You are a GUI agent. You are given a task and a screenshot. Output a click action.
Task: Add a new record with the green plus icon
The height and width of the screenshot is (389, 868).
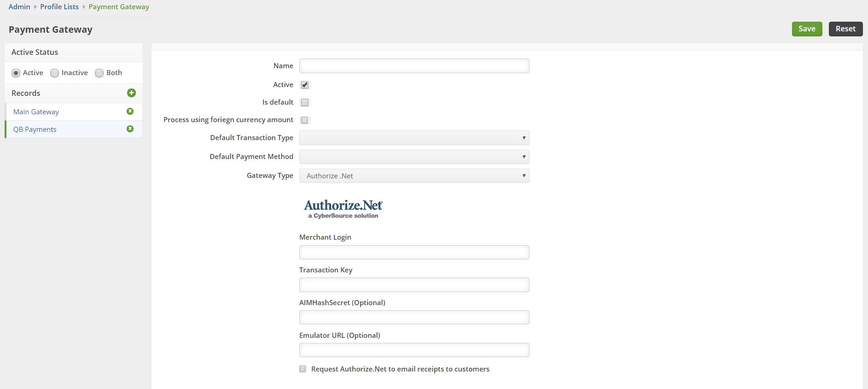click(x=131, y=93)
